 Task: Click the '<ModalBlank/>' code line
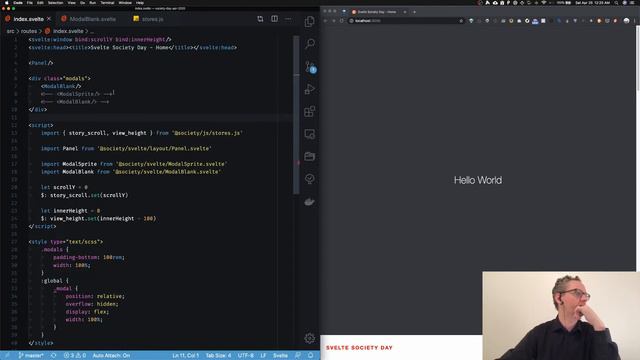tap(61, 86)
